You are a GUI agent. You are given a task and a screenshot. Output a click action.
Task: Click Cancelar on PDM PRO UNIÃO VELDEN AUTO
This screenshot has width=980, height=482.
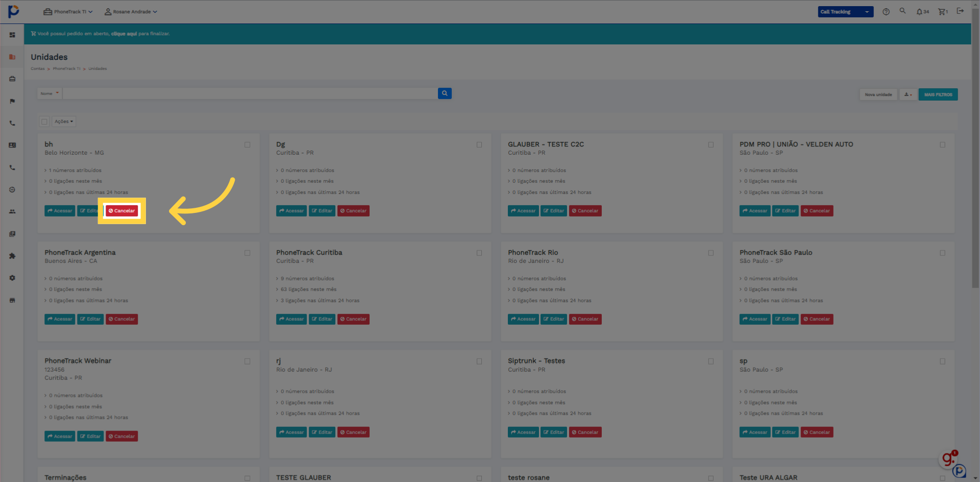(817, 211)
